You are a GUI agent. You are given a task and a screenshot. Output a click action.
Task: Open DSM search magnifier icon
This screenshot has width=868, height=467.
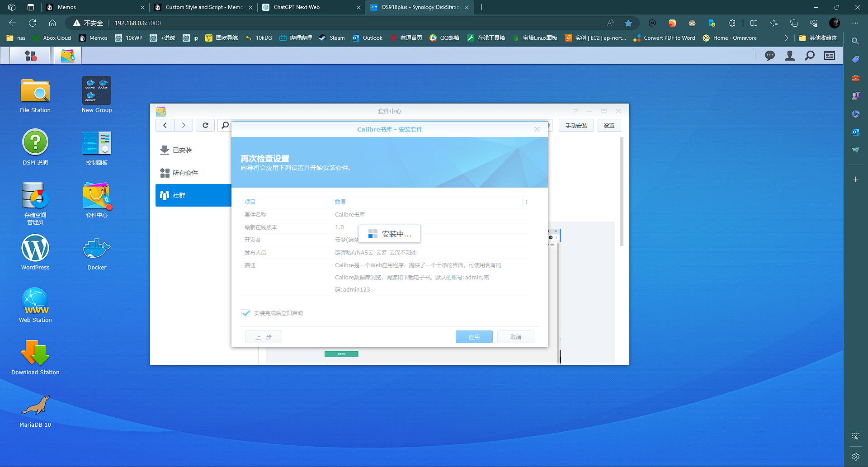tap(810, 56)
